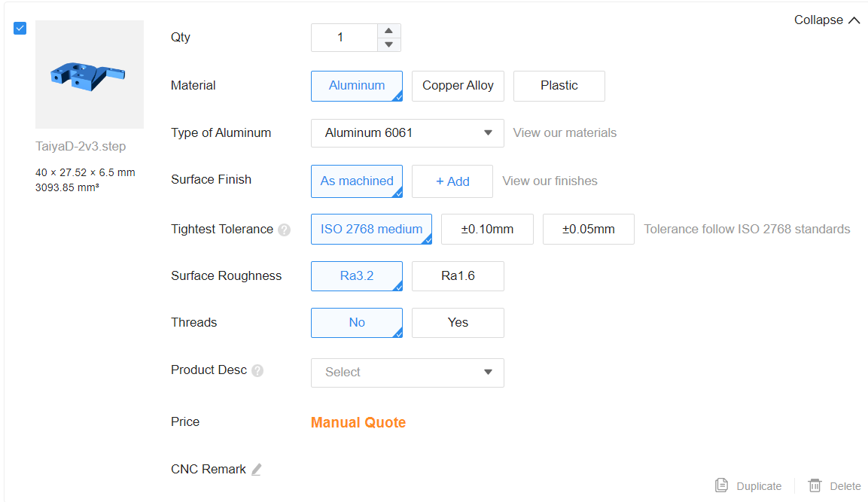
Task: Decrease quantity with the down arrow
Action: pos(388,44)
